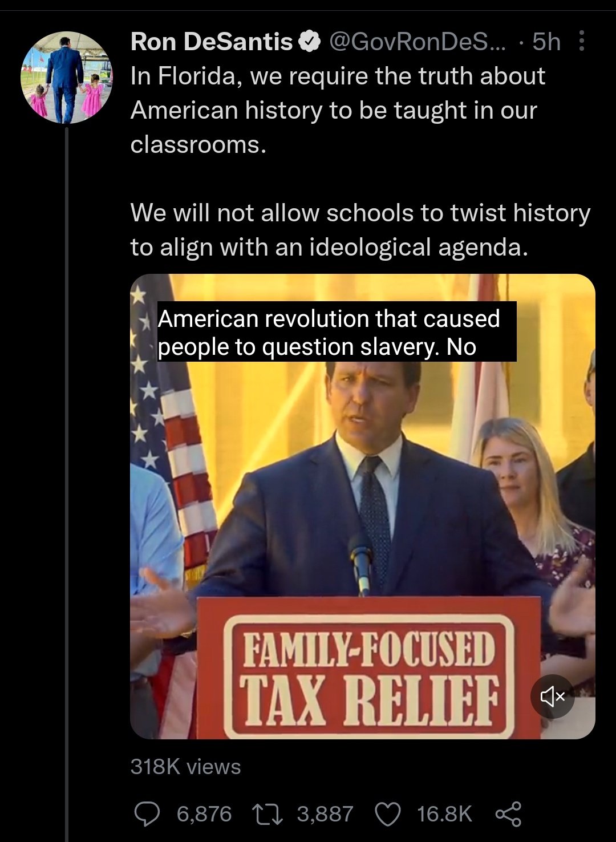View the 318K views analytics

pyautogui.click(x=185, y=767)
